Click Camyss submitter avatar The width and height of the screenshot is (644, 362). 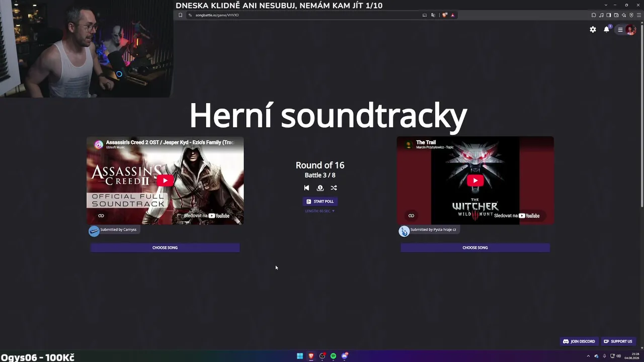click(x=94, y=231)
